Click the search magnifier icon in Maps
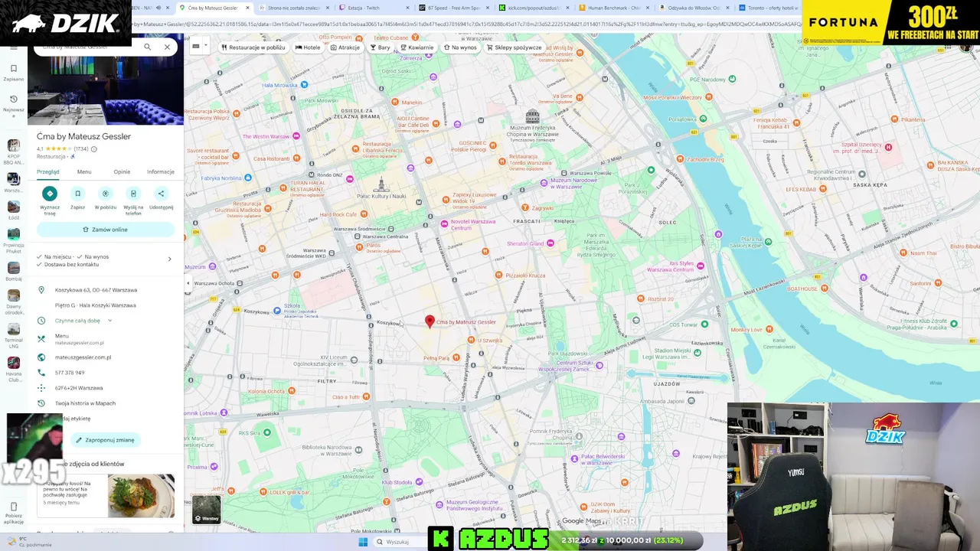Screen dimensions: 980x551 coord(148,47)
